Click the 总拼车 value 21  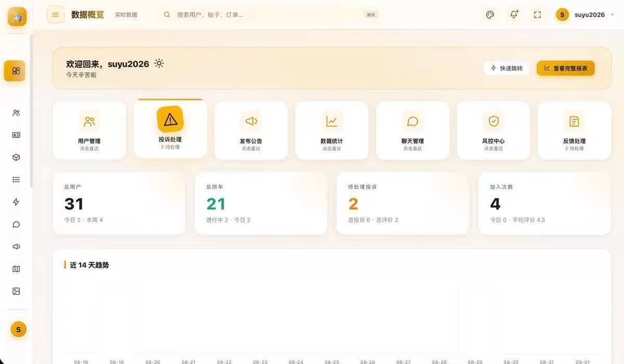point(216,203)
